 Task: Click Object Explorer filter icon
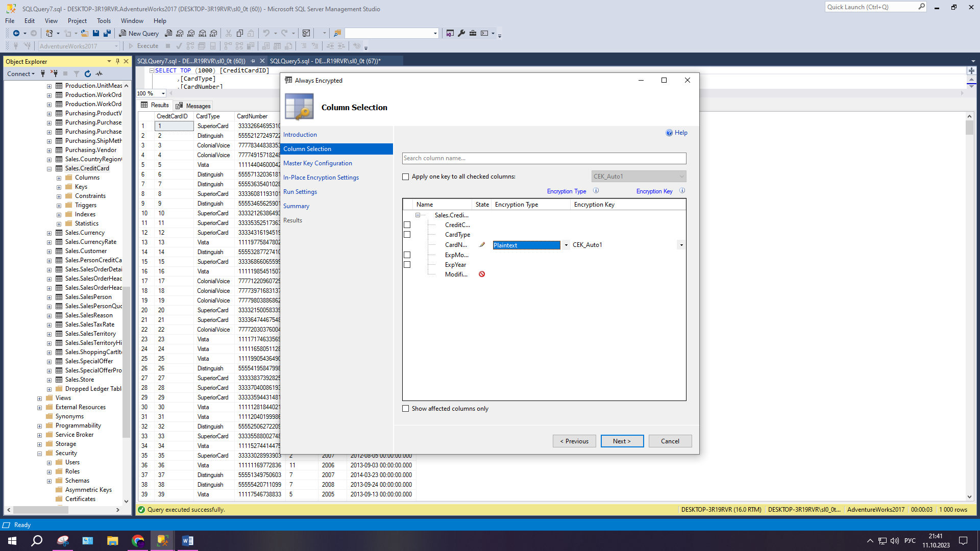77,74
